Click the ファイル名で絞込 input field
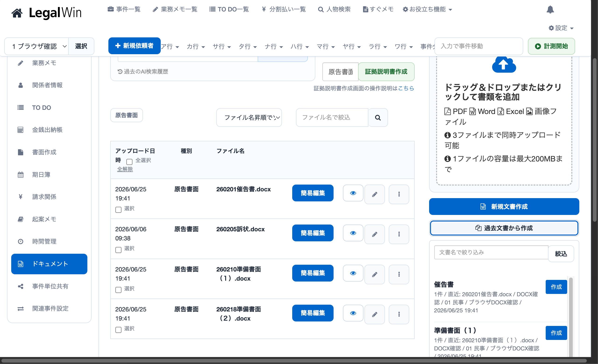598x364 pixels. [x=332, y=118]
